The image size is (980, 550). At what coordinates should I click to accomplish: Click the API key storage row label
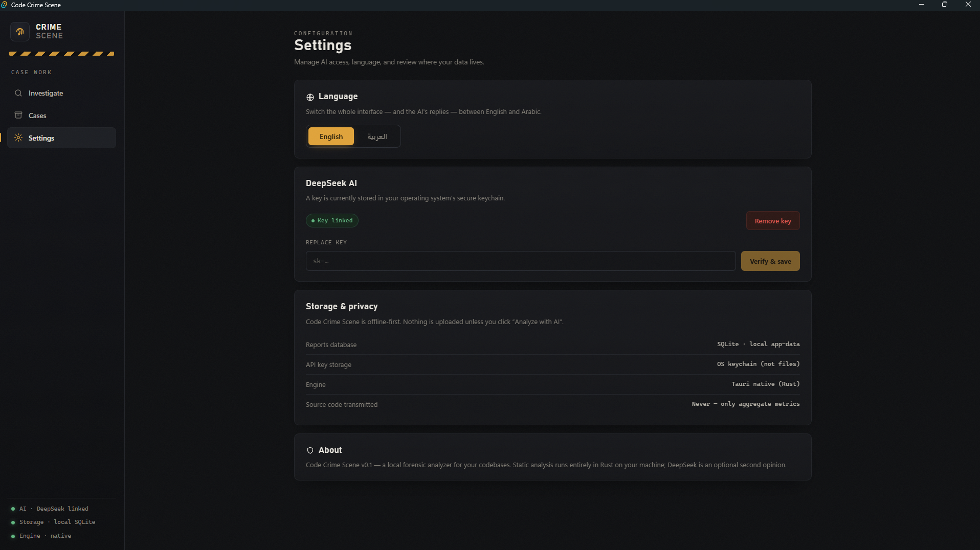[328, 365]
